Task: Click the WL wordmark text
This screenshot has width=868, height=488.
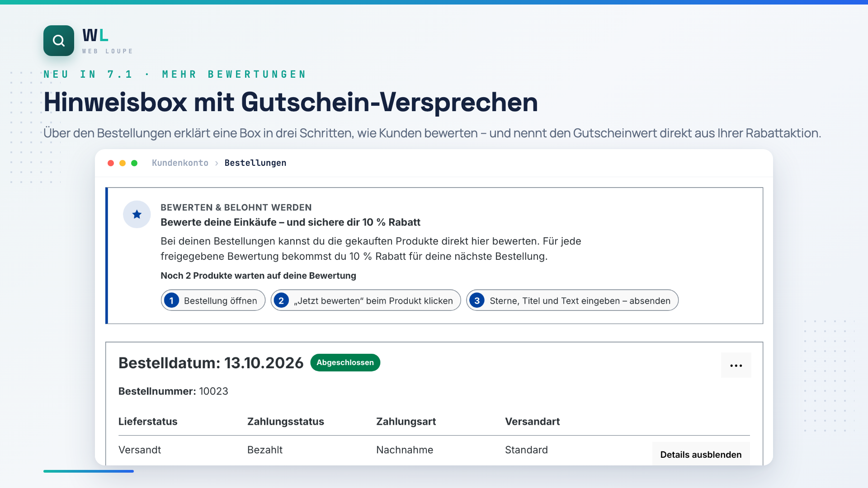Action: pyautogui.click(x=95, y=35)
